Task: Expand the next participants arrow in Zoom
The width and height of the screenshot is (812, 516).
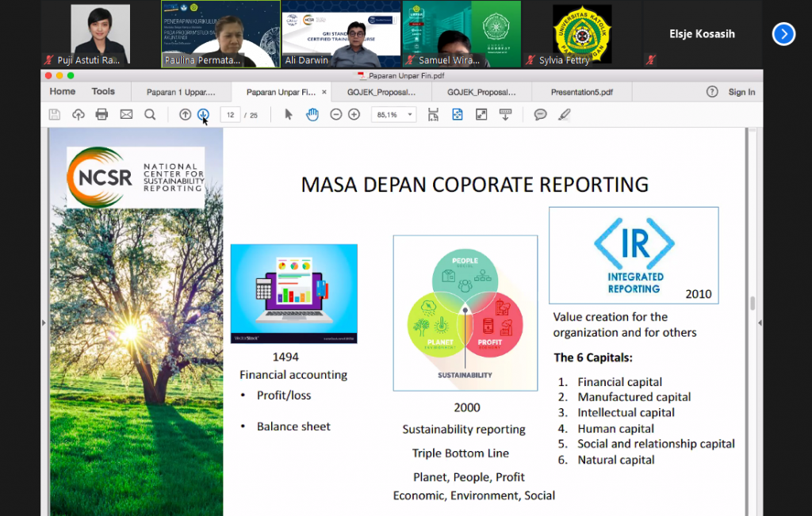Action: (x=783, y=34)
